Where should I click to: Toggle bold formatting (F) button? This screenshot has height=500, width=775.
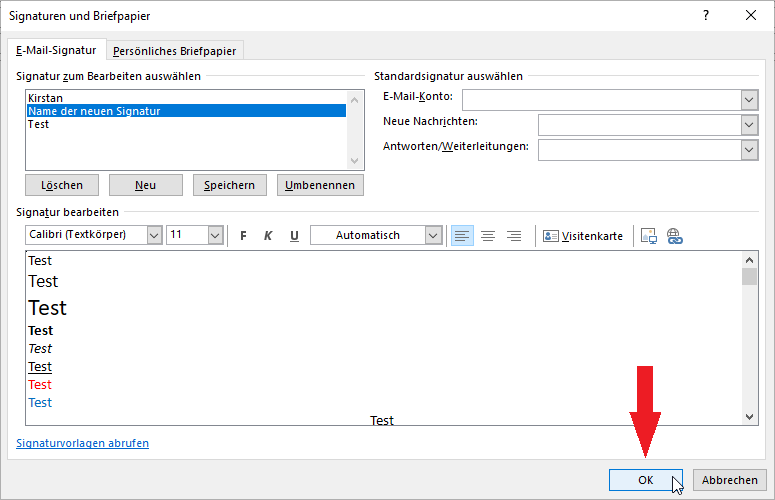tap(242, 236)
